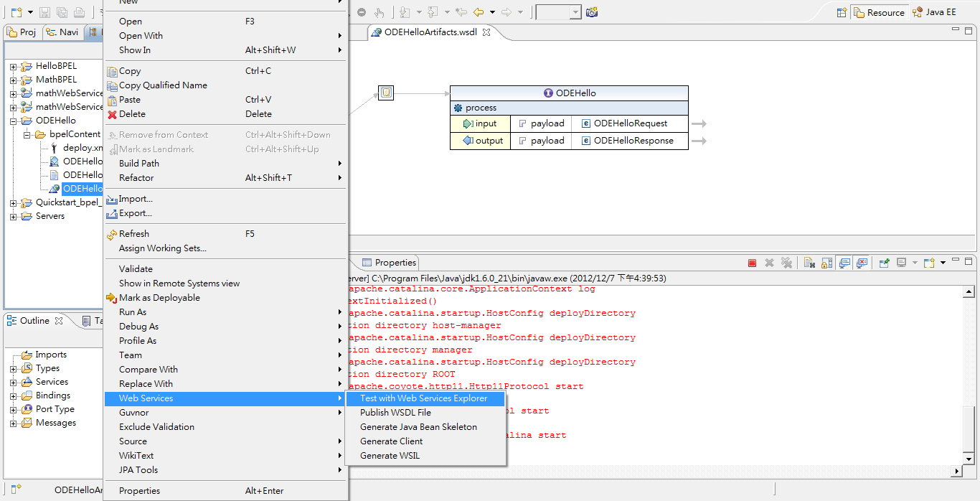Click the Display Selected Console icon
Screen dimensions: 980x501
pyautogui.click(x=902, y=263)
